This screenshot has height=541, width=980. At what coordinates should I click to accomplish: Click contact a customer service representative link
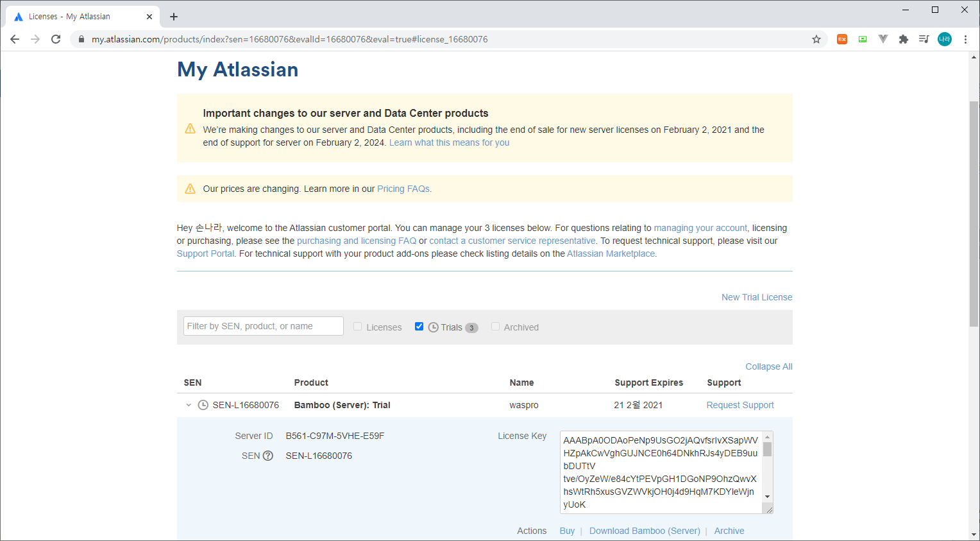pos(512,241)
